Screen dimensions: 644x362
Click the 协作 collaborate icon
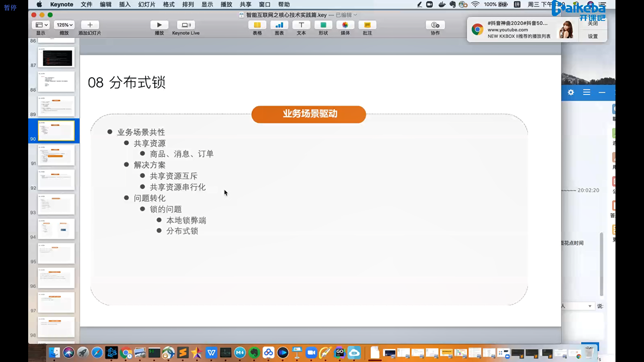(x=435, y=25)
